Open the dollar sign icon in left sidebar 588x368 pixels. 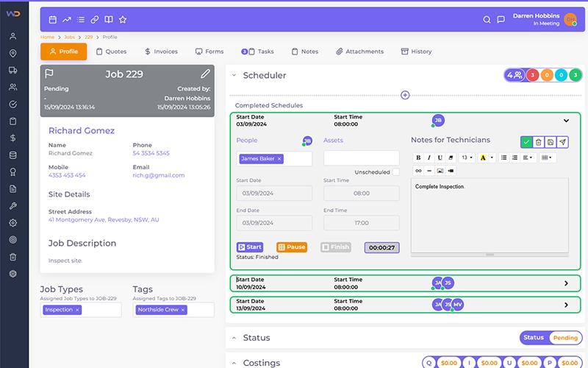13,138
